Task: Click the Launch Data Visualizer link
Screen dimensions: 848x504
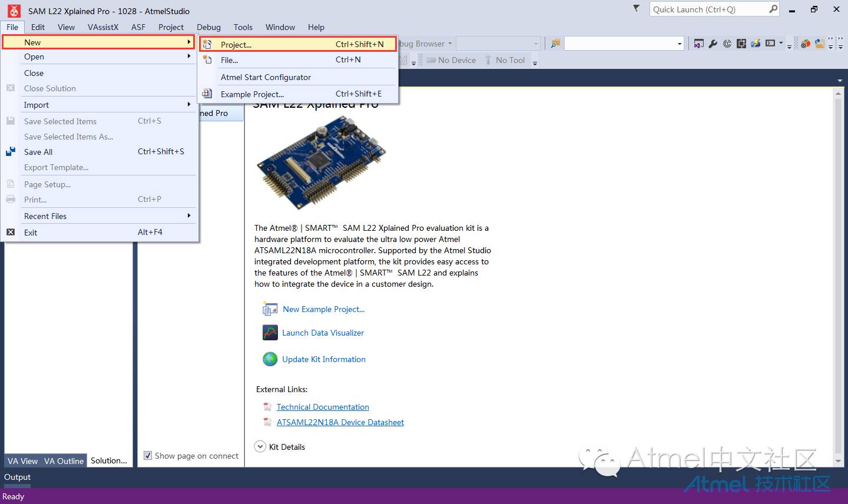Action: 323,333
